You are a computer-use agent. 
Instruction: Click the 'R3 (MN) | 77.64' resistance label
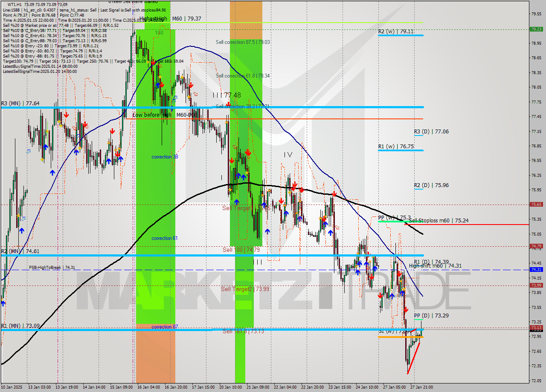pyautogui.click(x=20, y=103)
